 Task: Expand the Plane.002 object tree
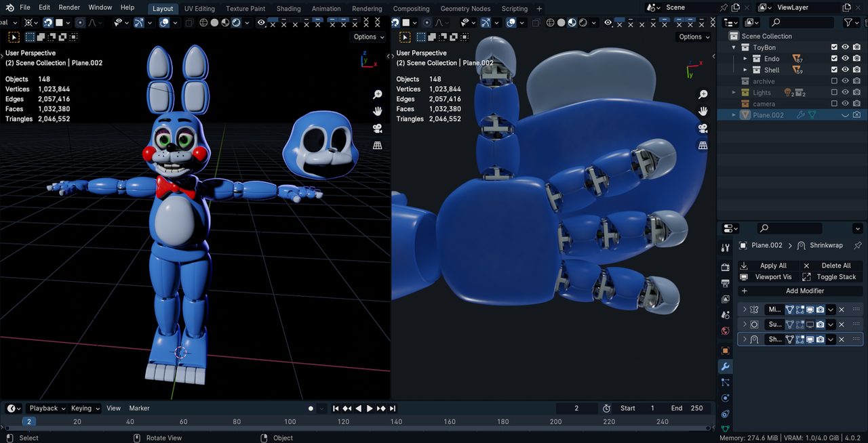pyautogui.click(x=734, y=115)
